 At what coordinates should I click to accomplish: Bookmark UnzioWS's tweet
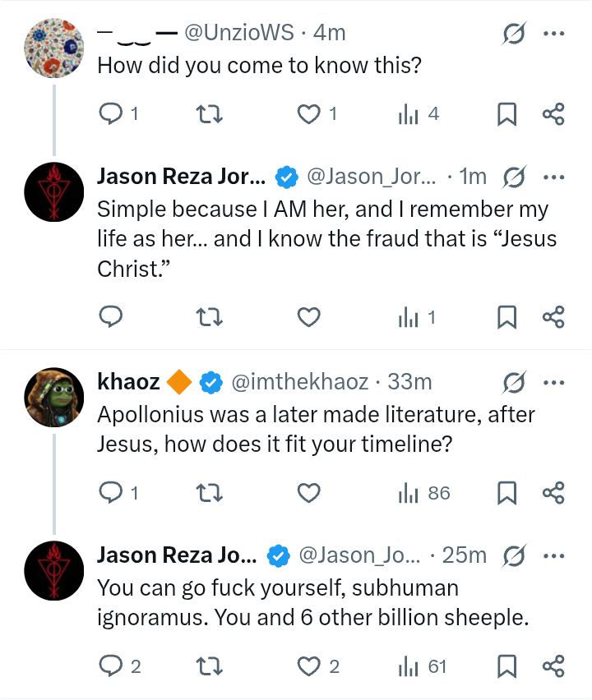click(x=506, y=115)
